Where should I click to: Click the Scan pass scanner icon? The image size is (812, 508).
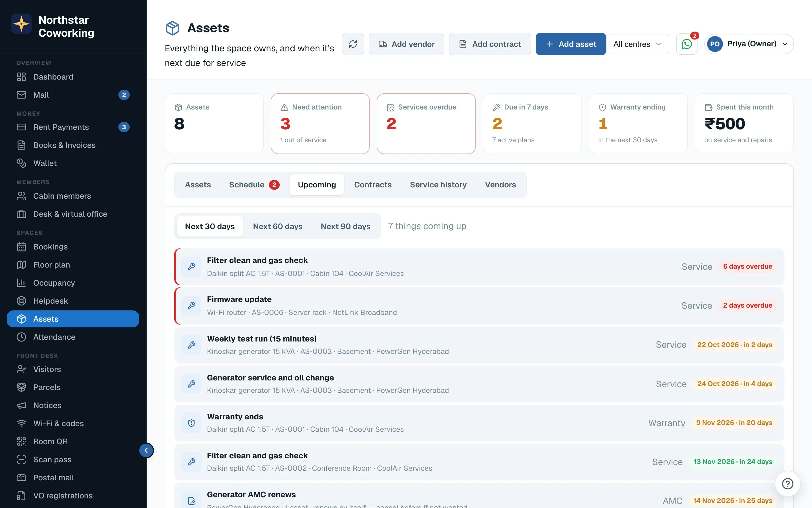pyautogui.click(x=21, y=459)
